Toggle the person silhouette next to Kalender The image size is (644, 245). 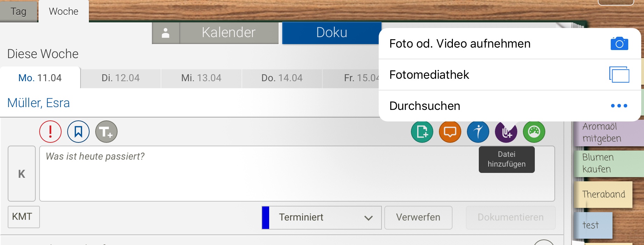(166, 33)
